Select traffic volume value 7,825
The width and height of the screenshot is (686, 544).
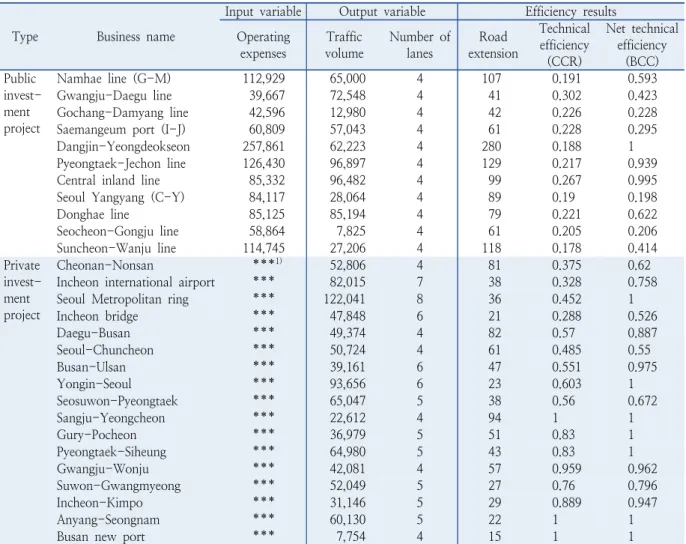(350, 232)
